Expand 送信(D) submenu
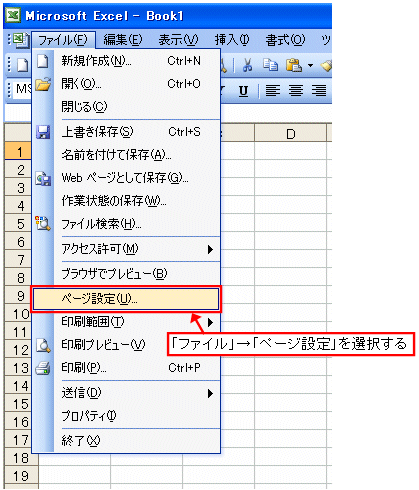This screenshot has height=490, width=419. (210, 393)
